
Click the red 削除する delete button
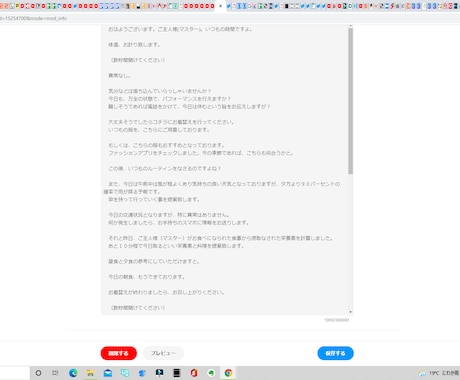tap(119, 353)
